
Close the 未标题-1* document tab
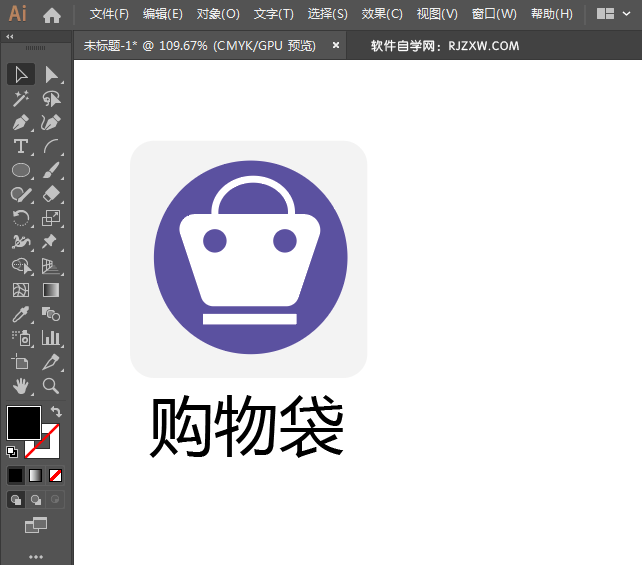(336, 45)
